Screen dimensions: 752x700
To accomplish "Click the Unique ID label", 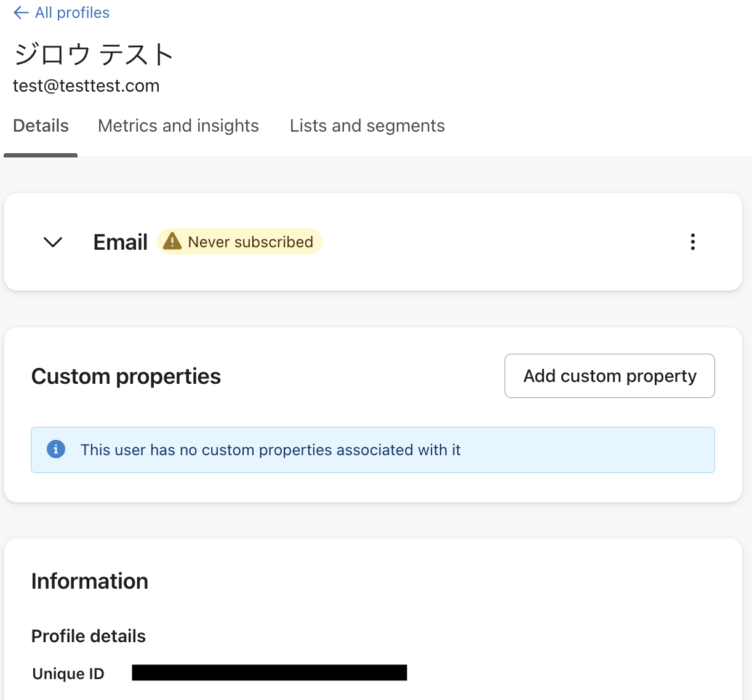I will coord(68,674).
